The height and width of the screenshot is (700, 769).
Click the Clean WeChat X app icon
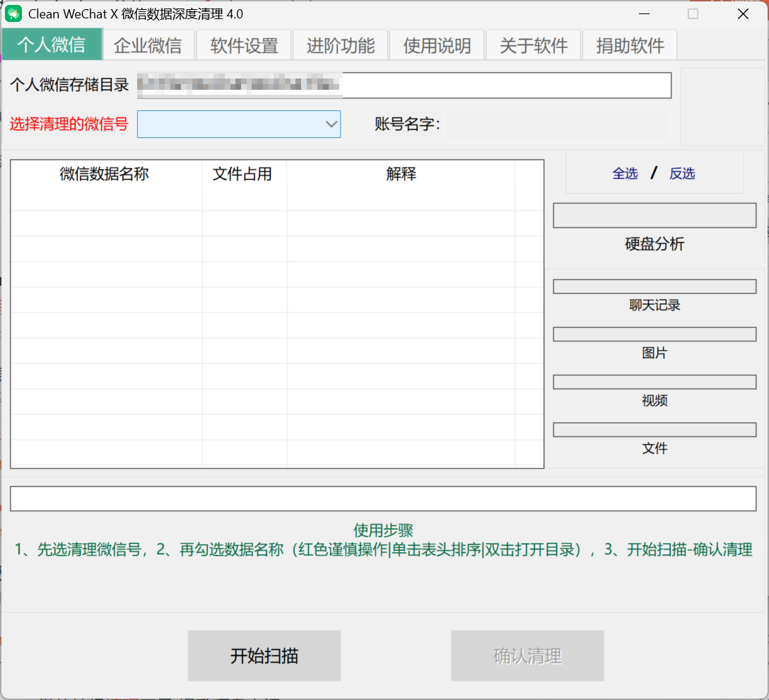click(x=13, y=13)
